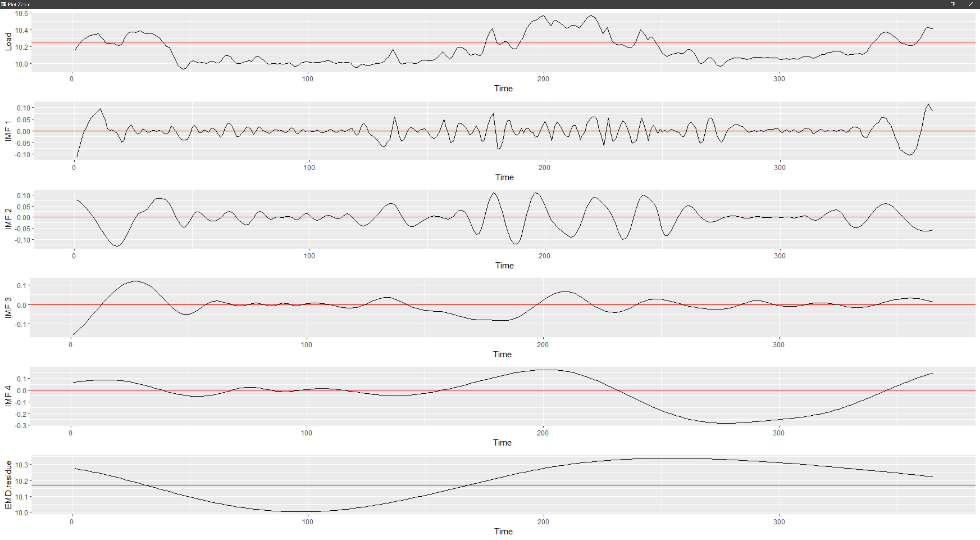The image size is (980, 540).
Task: Click the "Time" label under the EMD.residue plot
Action: 503,531
